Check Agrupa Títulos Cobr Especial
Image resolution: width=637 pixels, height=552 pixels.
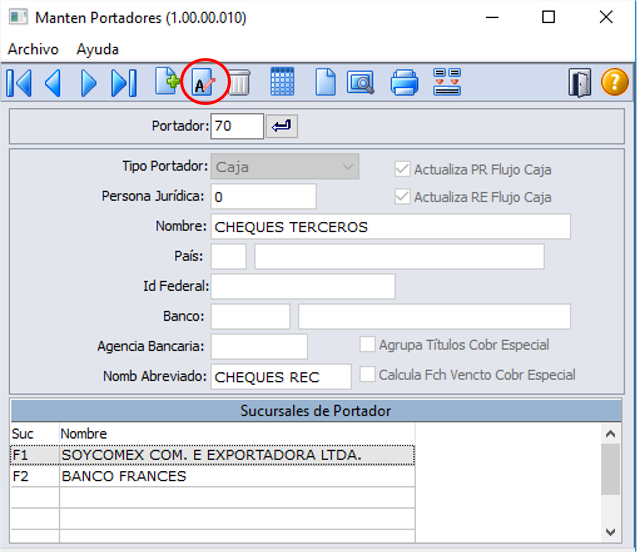pos(367,344)
